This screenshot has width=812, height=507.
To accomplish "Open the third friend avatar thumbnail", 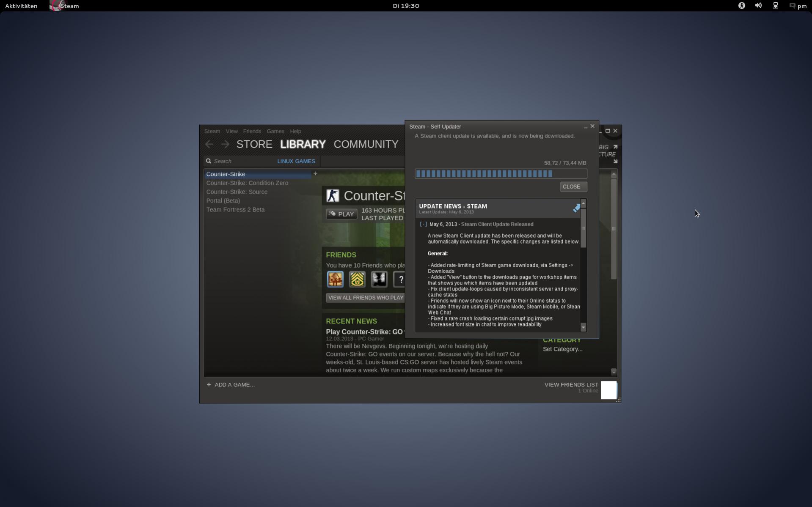I will point(379,280).
